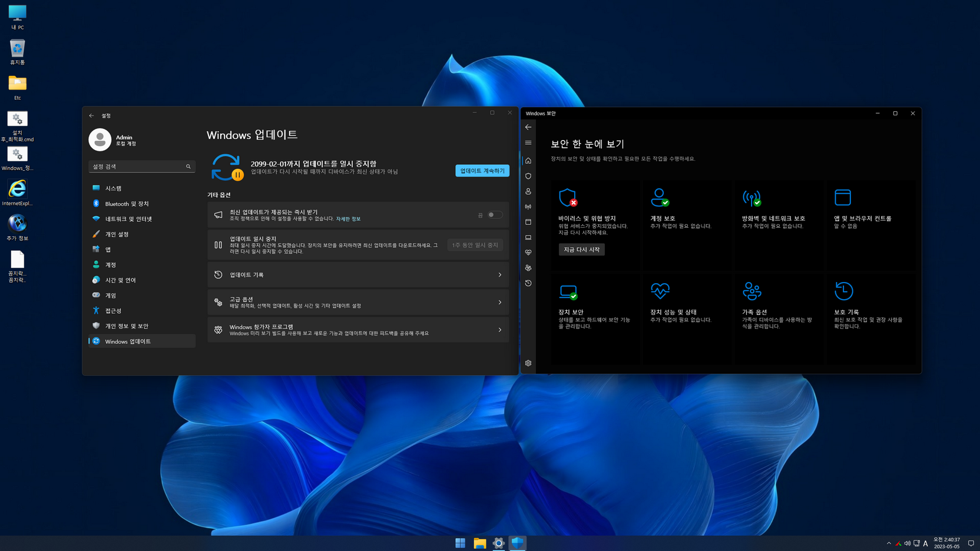Click clock showing 2023-05-05 on taskbar
This screenshot has width=980, height=551.
[946, 543]
